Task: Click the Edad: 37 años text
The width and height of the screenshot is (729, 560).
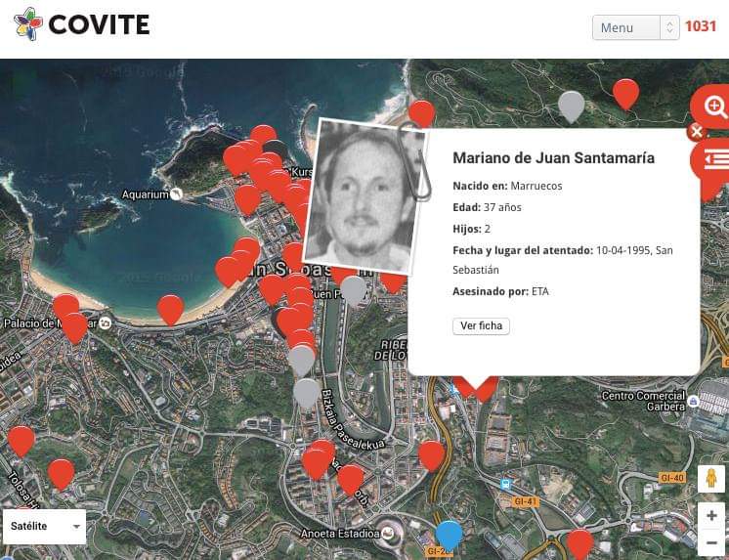Action: [488, 207]
